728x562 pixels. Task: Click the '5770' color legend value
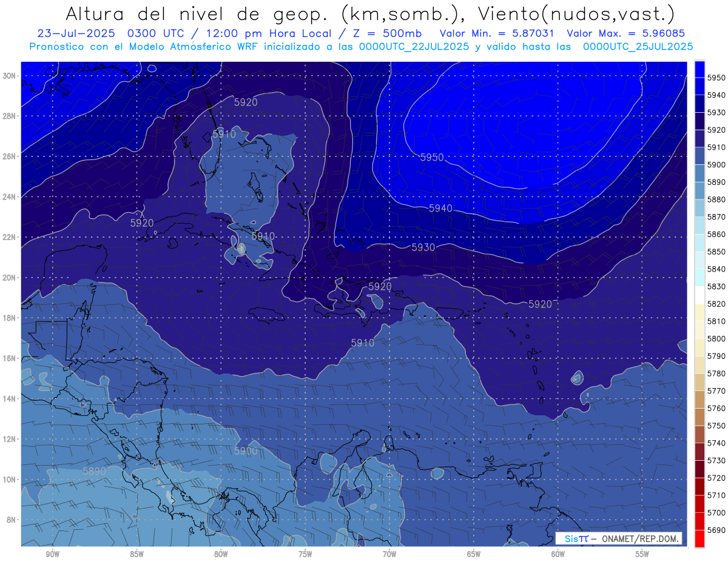click(716, 390)
